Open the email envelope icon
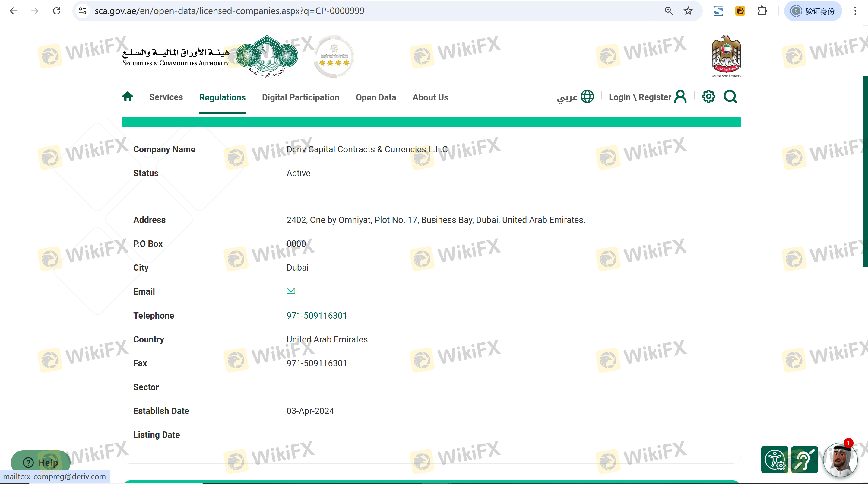 (x=291, y=291)
